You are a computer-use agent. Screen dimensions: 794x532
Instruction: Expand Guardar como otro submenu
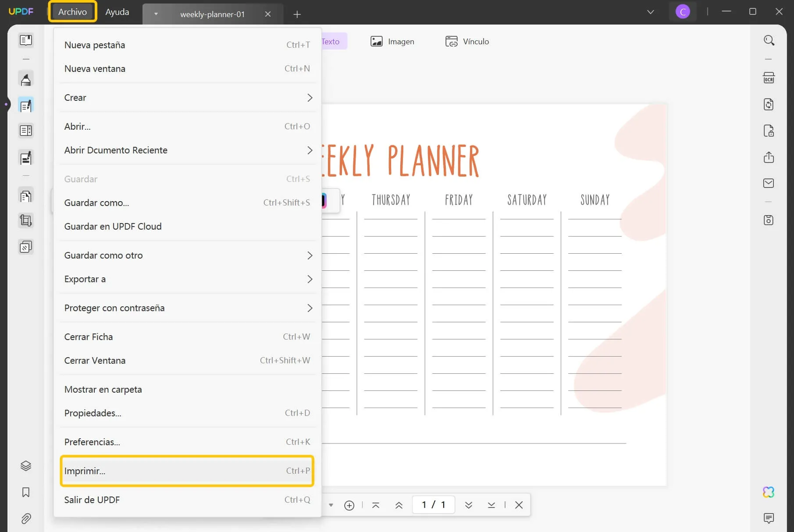(188, 255)
